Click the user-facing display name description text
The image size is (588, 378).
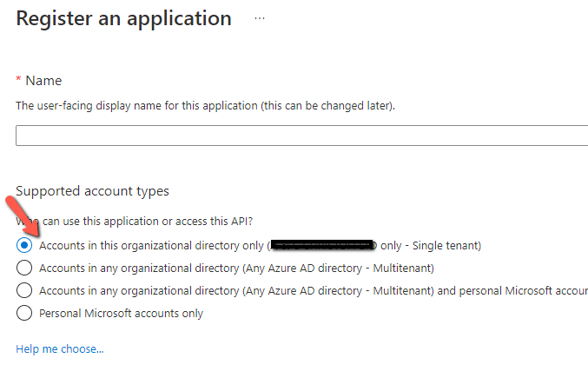pyautogui.click(x=206, y=105)
